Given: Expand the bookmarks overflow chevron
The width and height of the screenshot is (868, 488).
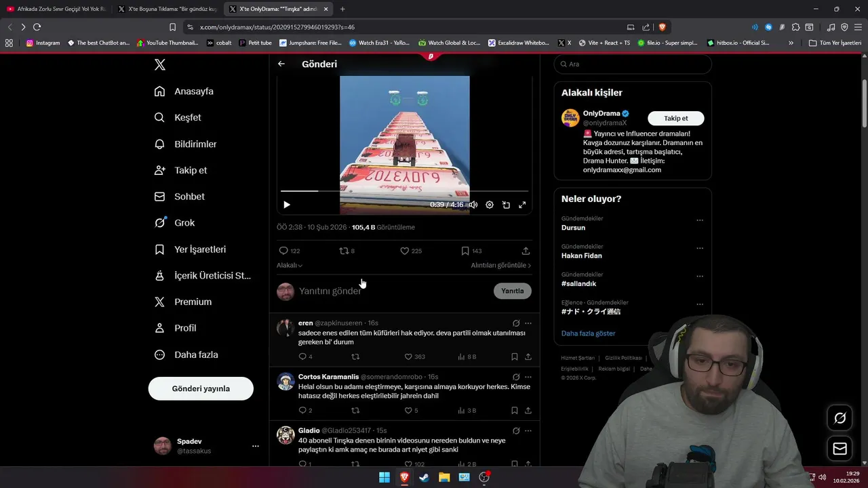Looking at the screenshot, I should 791,43.
